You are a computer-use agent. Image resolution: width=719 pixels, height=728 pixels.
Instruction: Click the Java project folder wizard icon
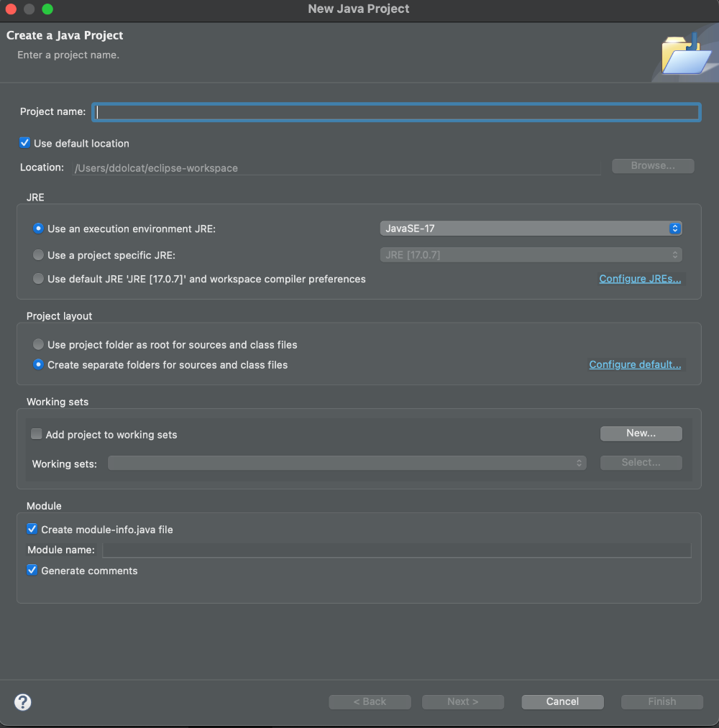(684, 56)
